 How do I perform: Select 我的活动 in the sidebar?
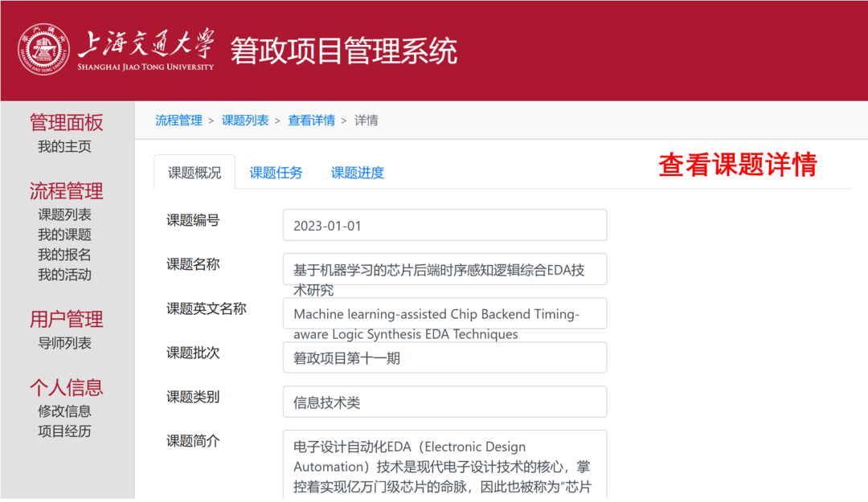[64, 275]
